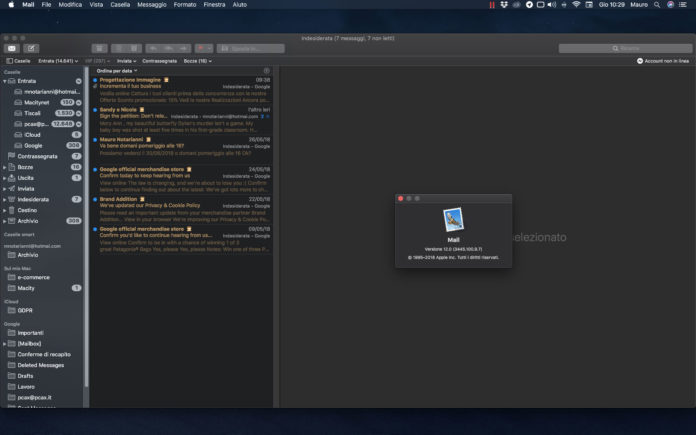696x435 pixels.
Task: Open the Messaggio menu
Action: (152, 4)
